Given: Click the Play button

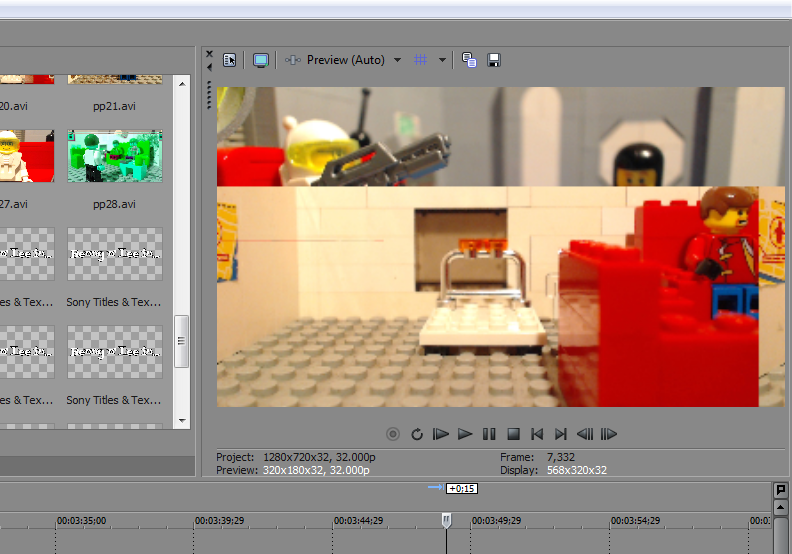Looking at the screenshot, I should click(x=465, y=434).
